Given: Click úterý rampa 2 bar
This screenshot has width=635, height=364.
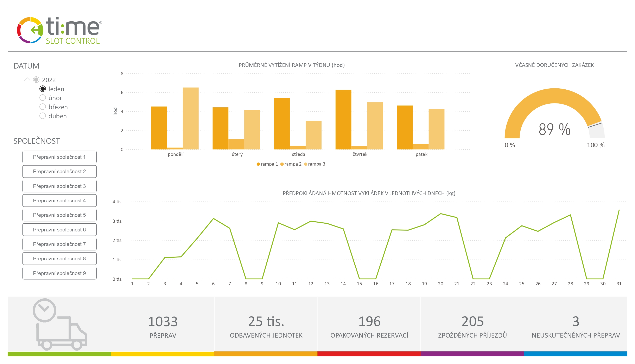Looking at the screenshot, I should [236, 145].
